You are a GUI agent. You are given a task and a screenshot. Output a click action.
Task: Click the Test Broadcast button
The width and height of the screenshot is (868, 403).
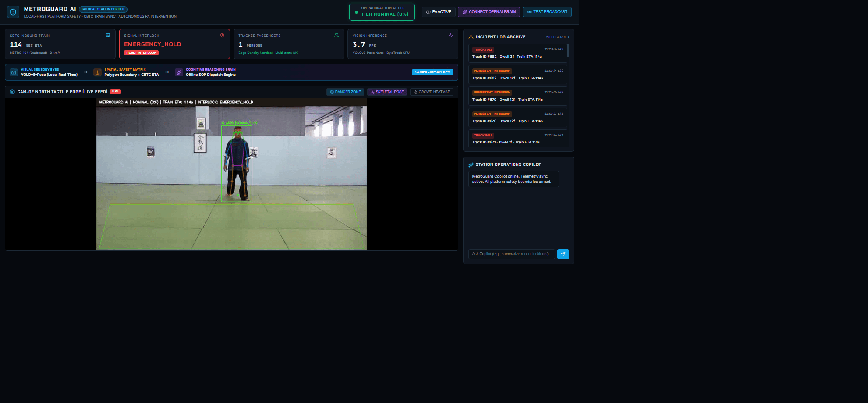(547, 12)
